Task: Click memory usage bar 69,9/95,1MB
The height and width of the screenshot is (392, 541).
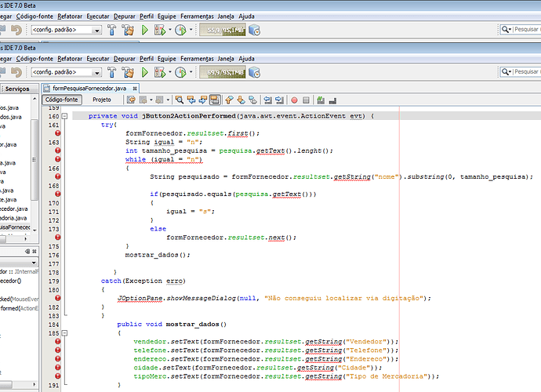Action: click(x=223, y=72)
